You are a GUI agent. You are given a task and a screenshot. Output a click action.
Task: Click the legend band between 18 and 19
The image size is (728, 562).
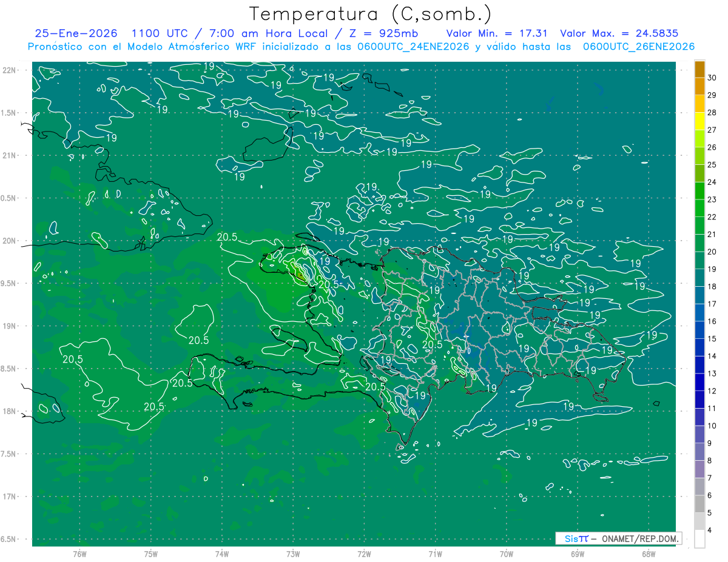(699, 278)
